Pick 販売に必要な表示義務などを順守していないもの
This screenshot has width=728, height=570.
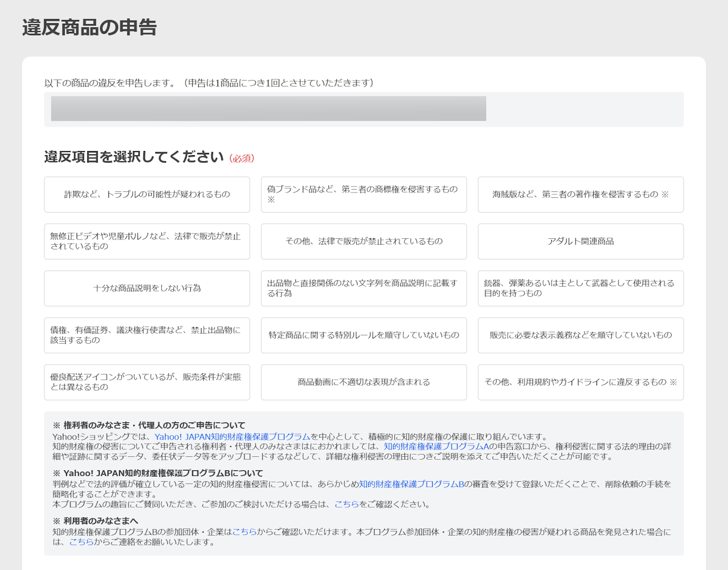point(580,335)
